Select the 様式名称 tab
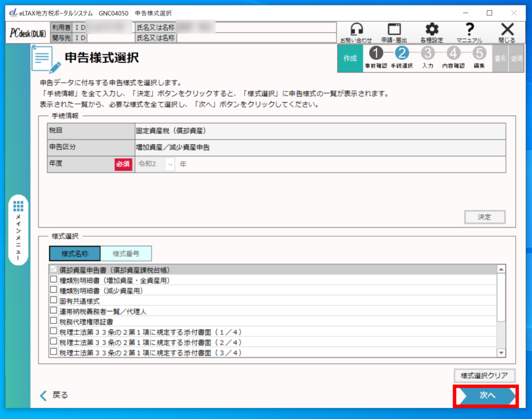The width and height of the screenshot is (532, 419). pos(74,253)
